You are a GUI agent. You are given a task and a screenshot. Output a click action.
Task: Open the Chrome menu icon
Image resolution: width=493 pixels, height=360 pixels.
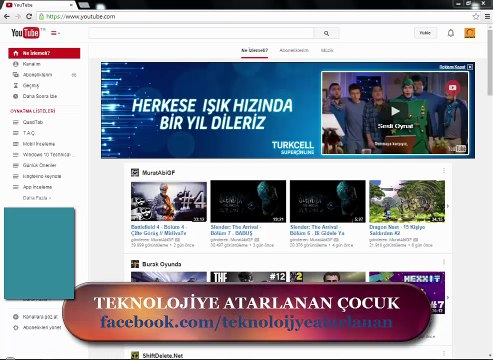coord(487,16)
